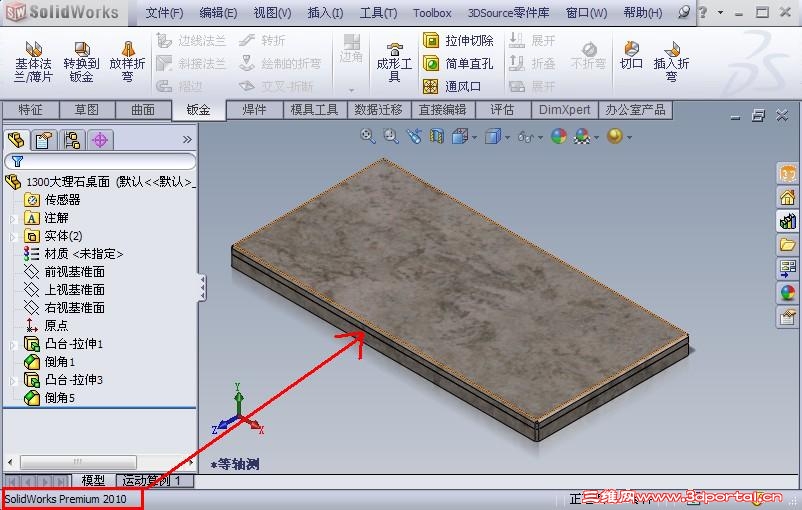Open the 窗口(W) menu
Viewport: 802px width, 510px height.
click(x=586, y=13)
